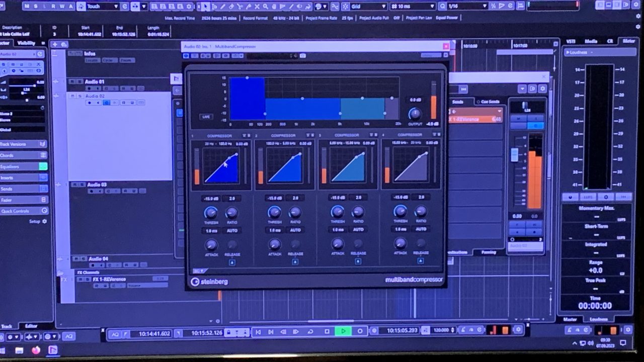This screenshot has width=644, height=362.
Task: Select the Range Selection tool
Action: (x=214, y=7)
